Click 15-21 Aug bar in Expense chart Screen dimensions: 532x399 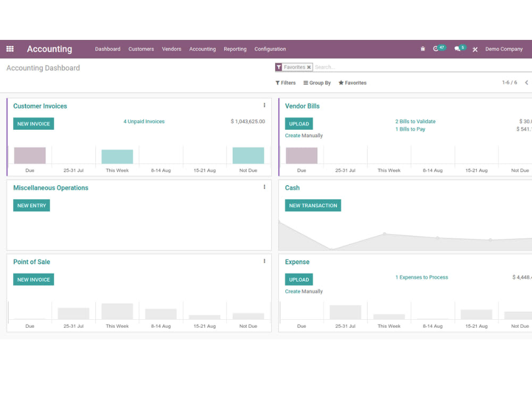coord(476,314)
